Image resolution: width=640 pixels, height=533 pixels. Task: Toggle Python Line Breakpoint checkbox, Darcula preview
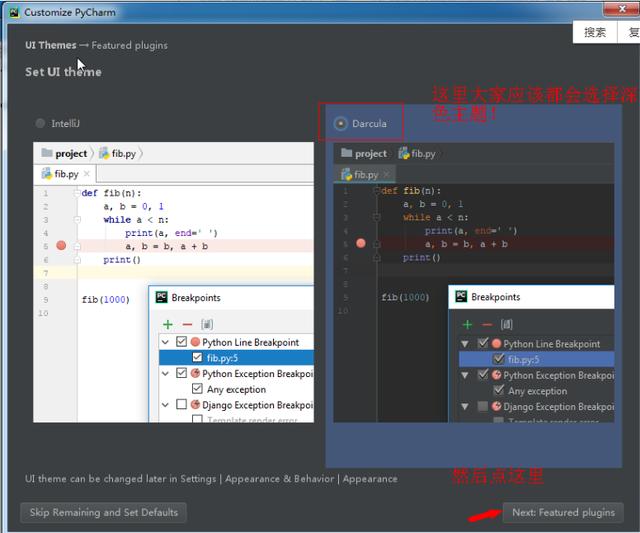pos(483,343)
